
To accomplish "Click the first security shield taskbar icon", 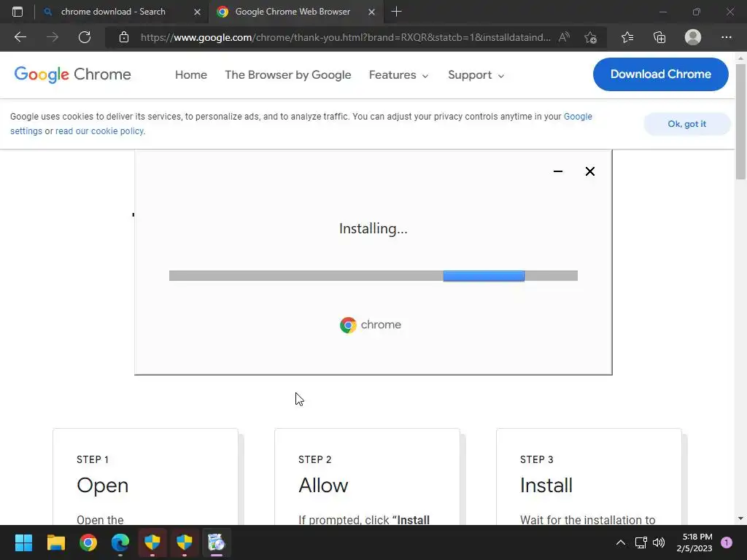I will click(152, 542).
